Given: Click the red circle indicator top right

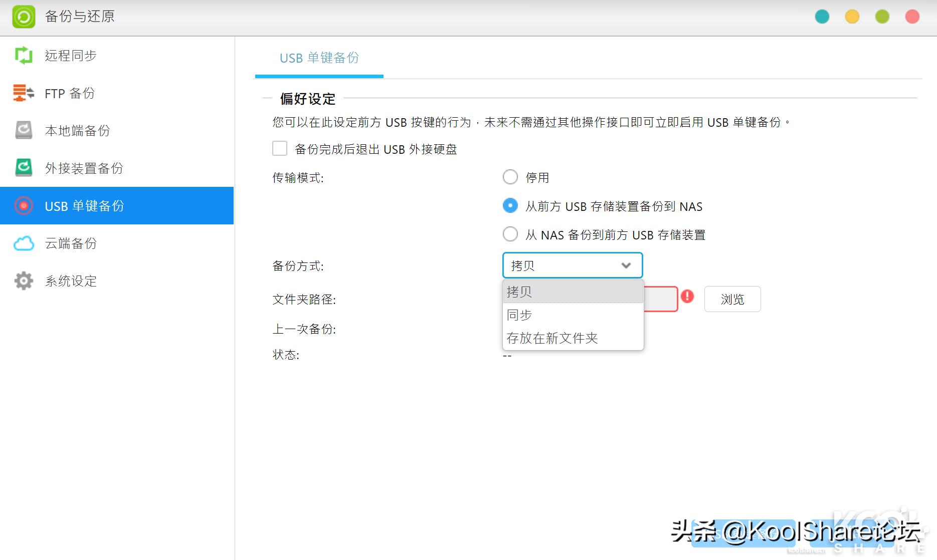Looking at the screenshot, I should (x=911, y=16).
